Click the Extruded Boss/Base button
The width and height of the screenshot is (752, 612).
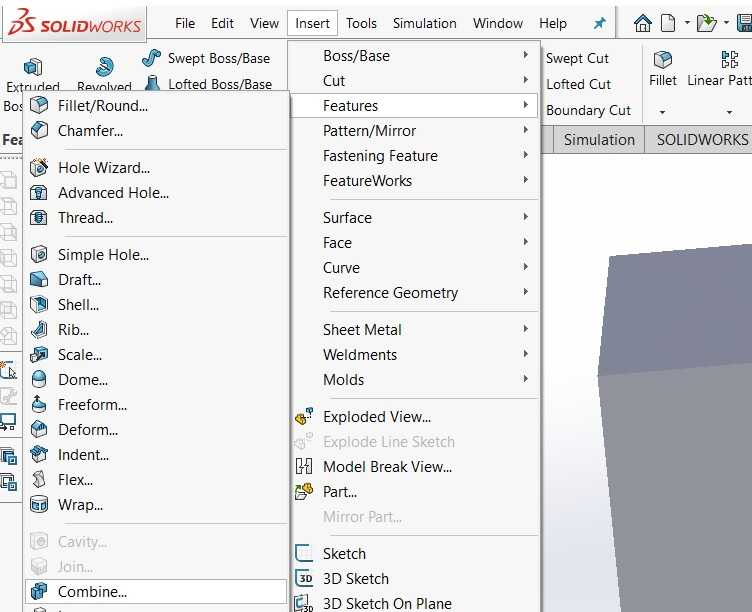[x=33, y=74]
